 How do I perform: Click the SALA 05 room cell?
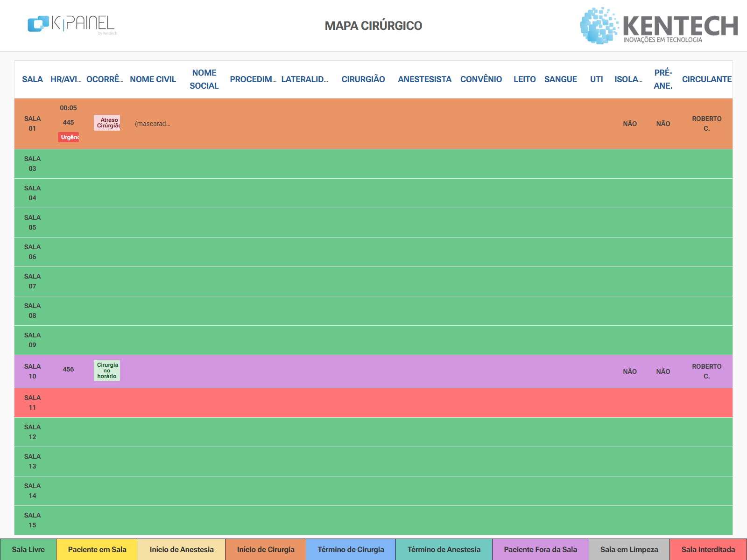[32, 223]
